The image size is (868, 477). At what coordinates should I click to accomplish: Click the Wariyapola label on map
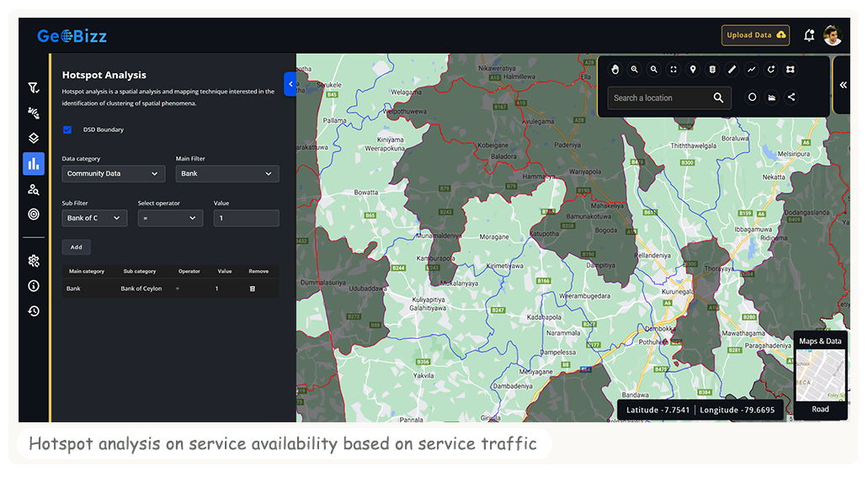tap(585, 172)
